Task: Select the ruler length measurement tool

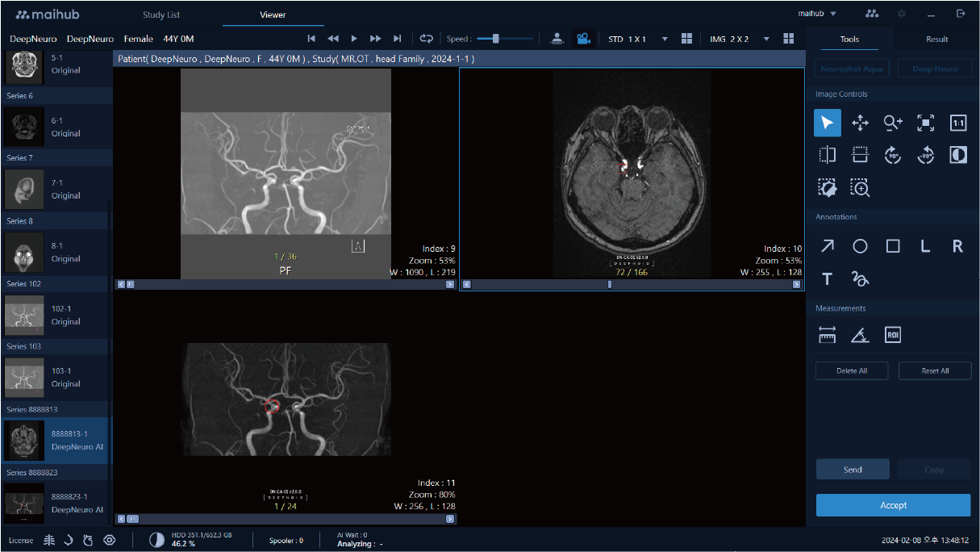Action: point(827,335)
